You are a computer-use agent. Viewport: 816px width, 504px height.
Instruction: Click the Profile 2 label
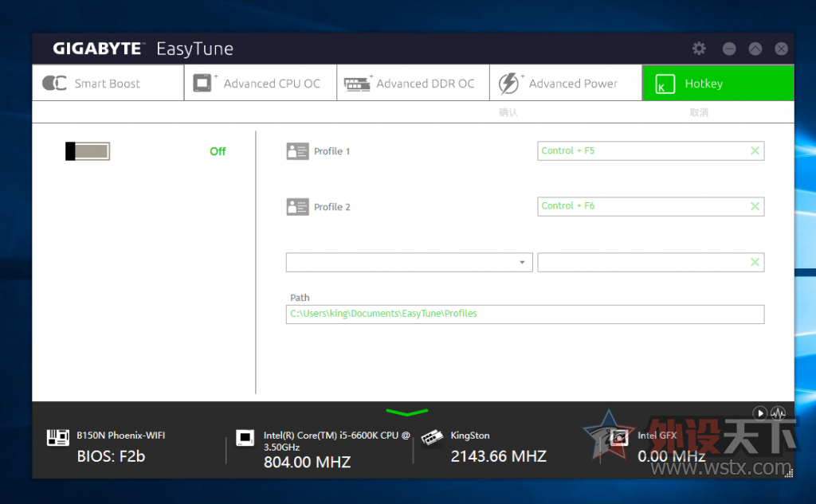coord(332,207)
